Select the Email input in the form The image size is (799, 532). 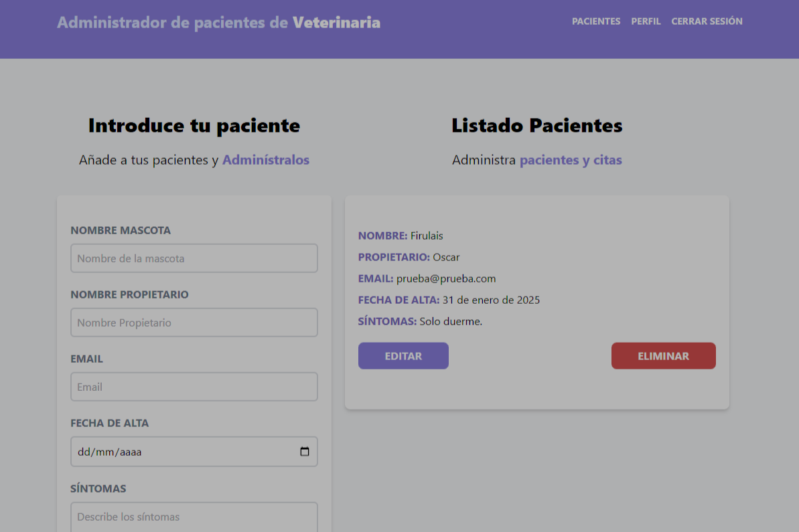(194, 387)
